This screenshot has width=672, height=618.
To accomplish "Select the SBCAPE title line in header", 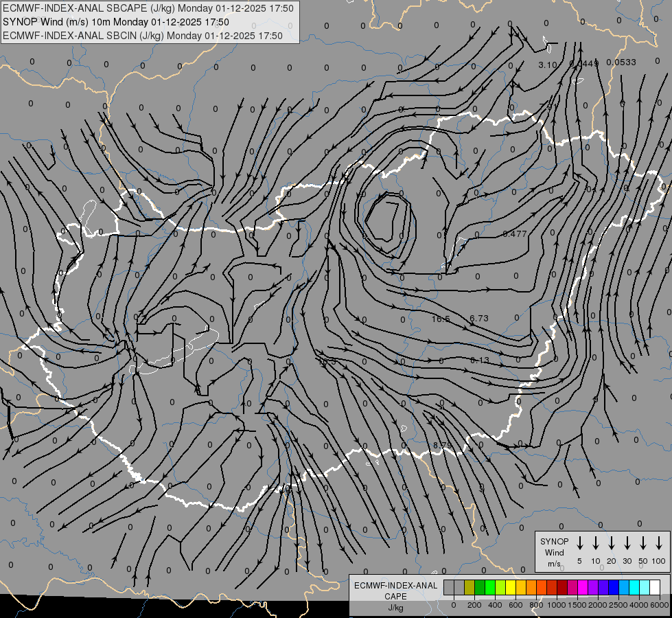I will pos(148,8).
